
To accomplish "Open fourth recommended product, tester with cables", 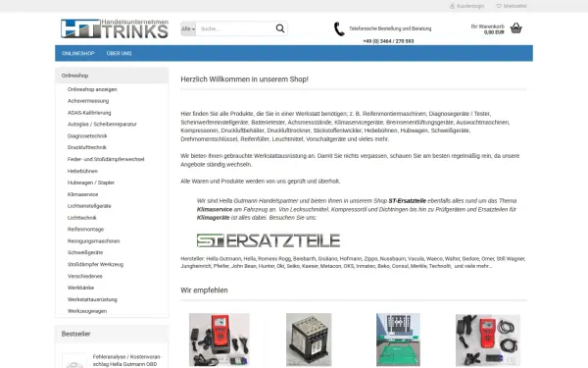I will click(x=487, y=341).
